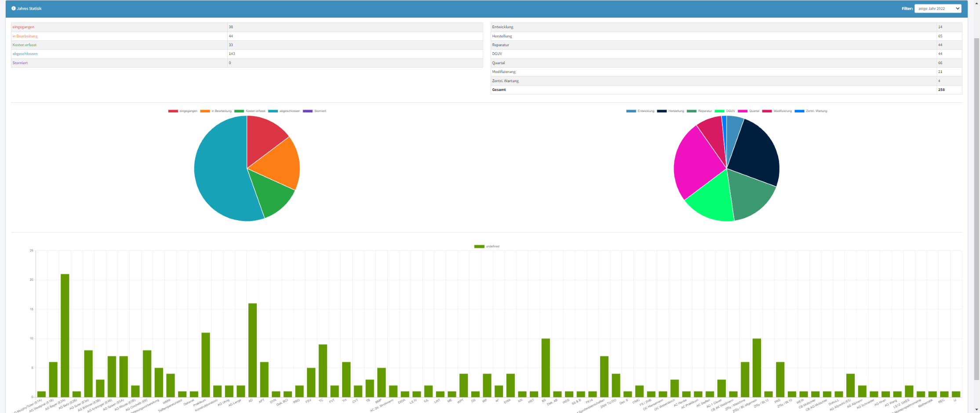Click the dark navy Herstellung pie slice
Viewport: 980px width, 413px height.
(x=756, y=154)
